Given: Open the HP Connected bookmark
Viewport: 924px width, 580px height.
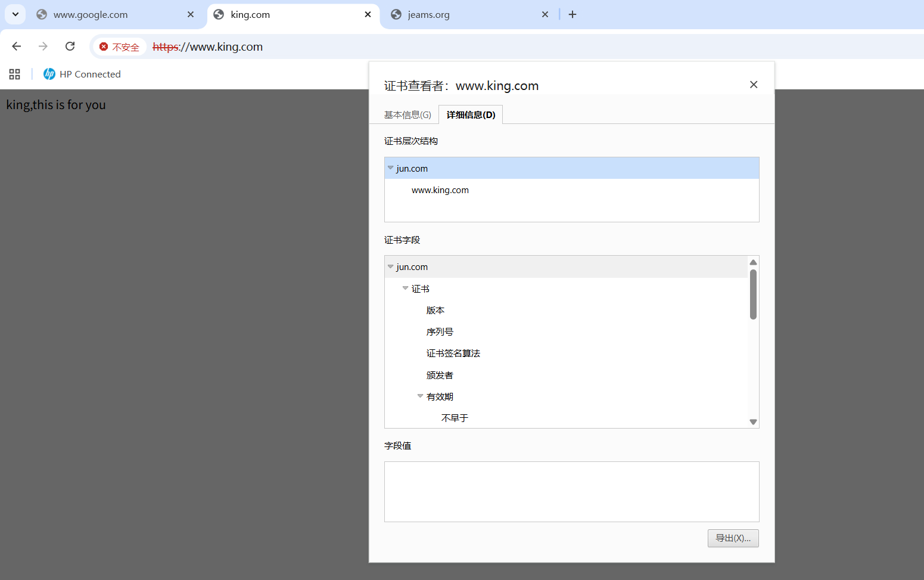Looking at the screenshot, I should (x=82, y=74).
